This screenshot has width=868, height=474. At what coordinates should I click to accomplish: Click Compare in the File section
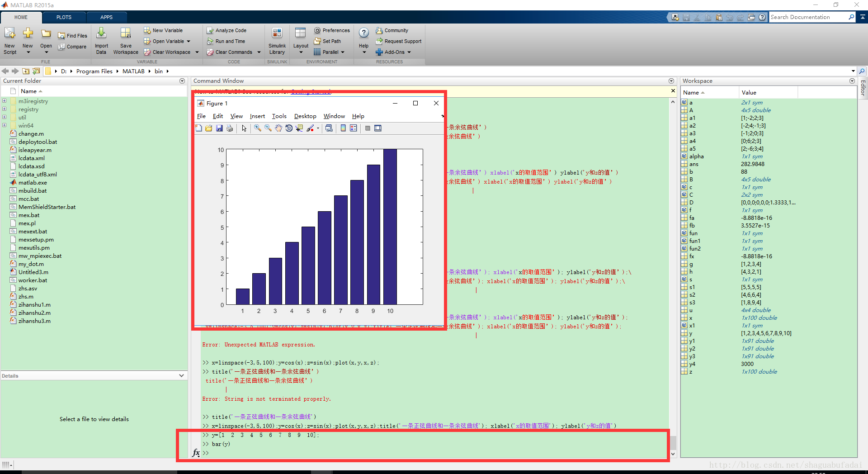click(72, 47)
